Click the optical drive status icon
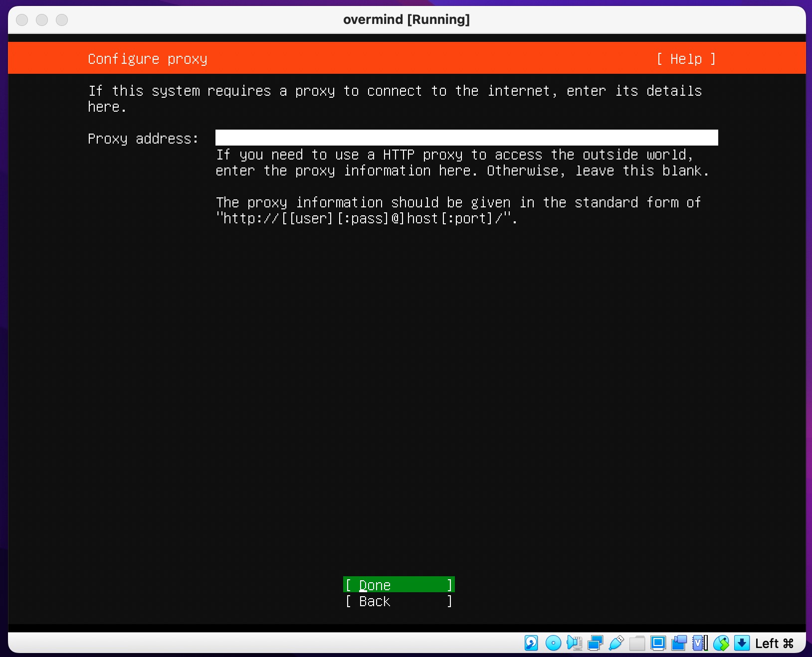The image size is (812, 657). click(554, 644)
